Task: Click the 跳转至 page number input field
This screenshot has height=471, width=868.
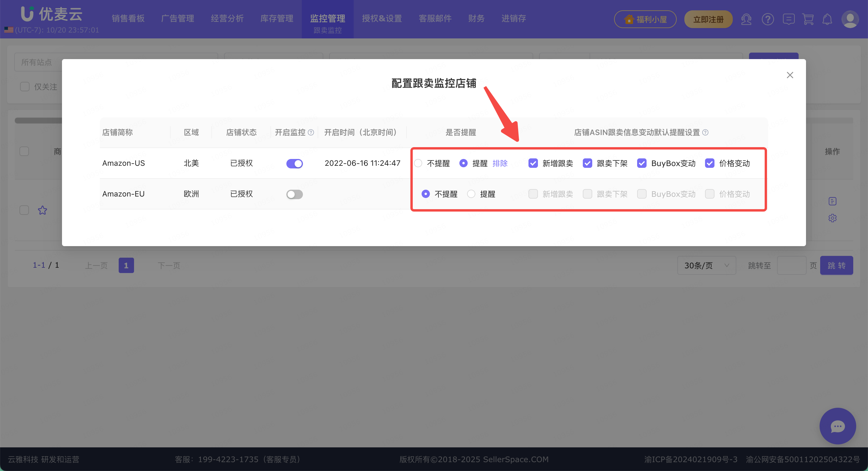Action: pyautogui.click(x=791, y=265)
